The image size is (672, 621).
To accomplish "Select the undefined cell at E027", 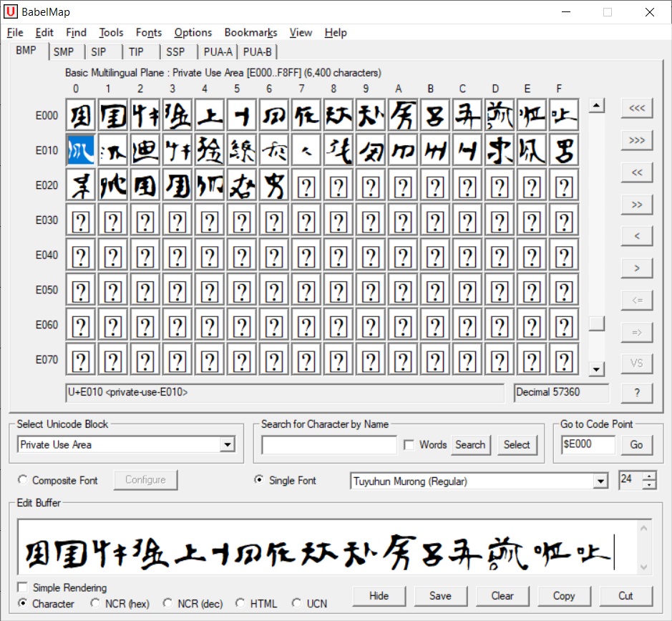I will [x=306, y=185].
